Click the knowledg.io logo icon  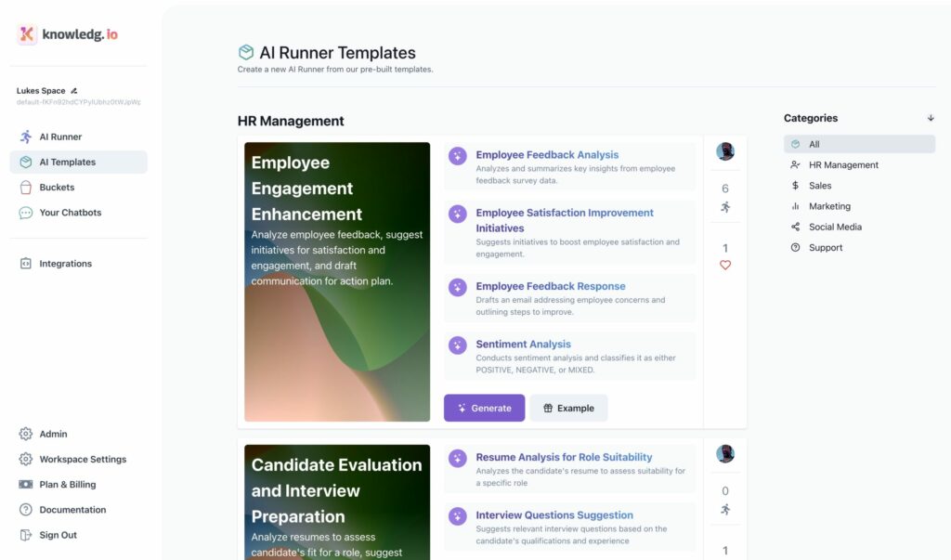[x=27, y=34]
